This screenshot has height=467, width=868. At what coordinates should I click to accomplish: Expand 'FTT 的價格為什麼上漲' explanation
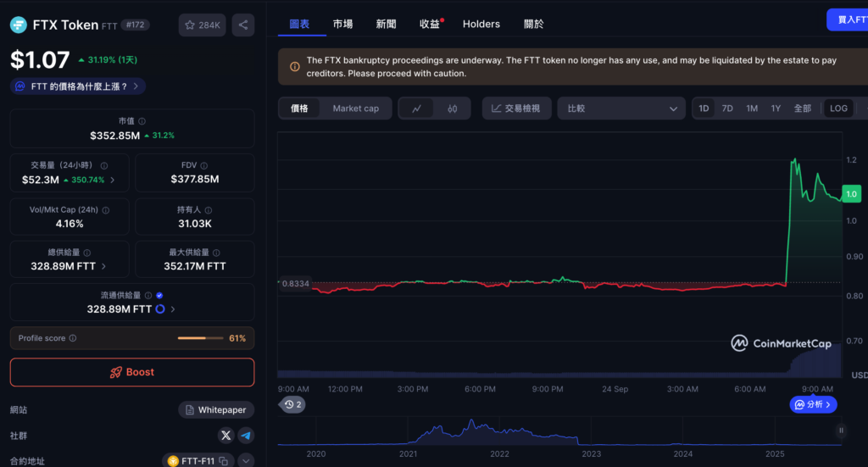[x=78, y=86]
